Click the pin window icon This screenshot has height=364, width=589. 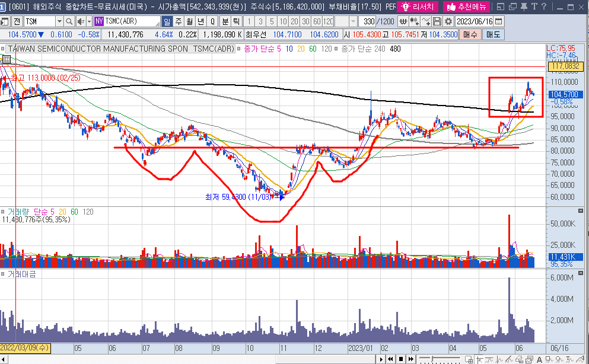pyautogui.click(x=524, y=7)
